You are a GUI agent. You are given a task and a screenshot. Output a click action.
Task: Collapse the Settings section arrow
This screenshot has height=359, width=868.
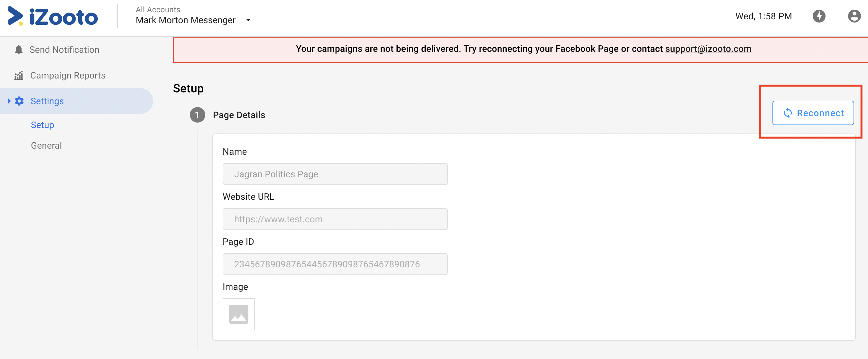(x=9, y=101)
